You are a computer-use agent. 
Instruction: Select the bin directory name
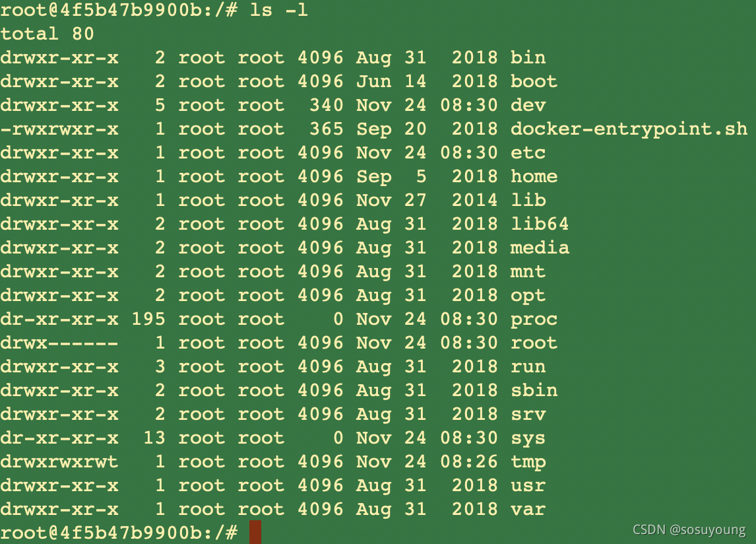tap(528, 57)
